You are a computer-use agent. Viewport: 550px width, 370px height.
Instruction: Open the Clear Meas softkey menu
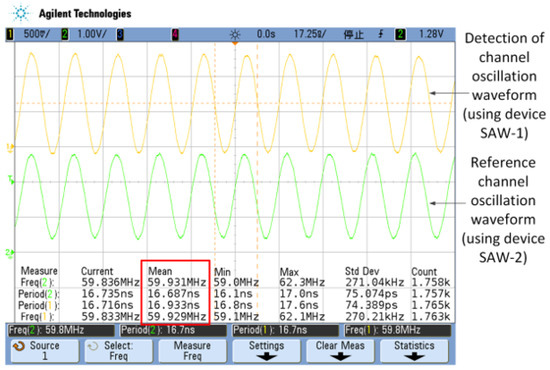coord(340,351)
